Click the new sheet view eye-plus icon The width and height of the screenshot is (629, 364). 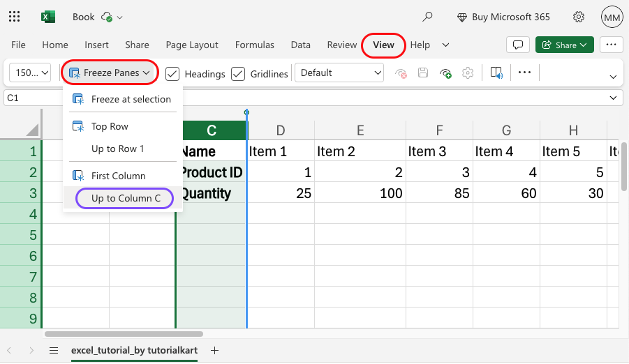click(445, 73)
